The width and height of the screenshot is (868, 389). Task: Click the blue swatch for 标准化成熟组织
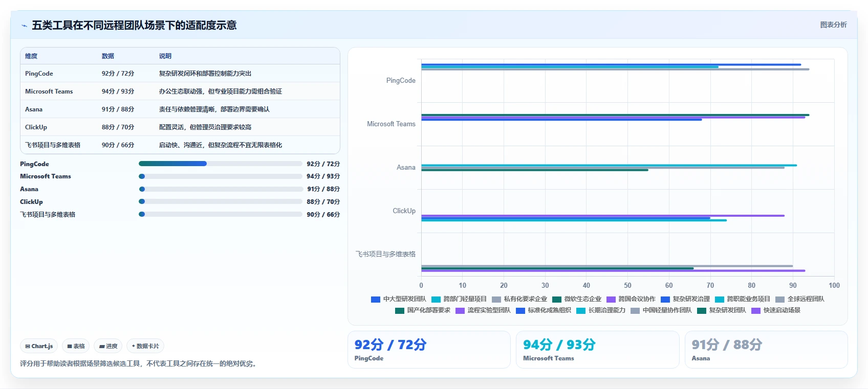(x=520, y=310)
